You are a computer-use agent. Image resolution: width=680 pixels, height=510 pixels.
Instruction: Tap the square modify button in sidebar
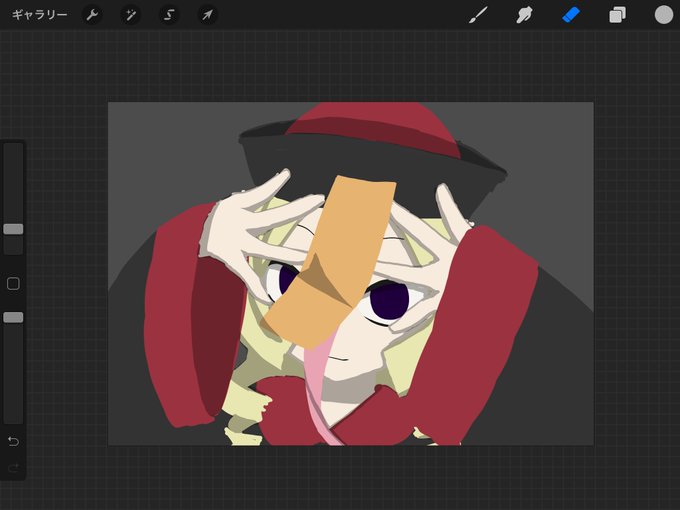13,284
